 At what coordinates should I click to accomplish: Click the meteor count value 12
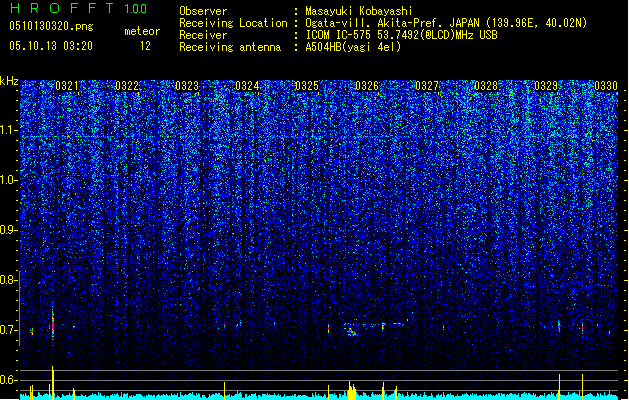145,46
